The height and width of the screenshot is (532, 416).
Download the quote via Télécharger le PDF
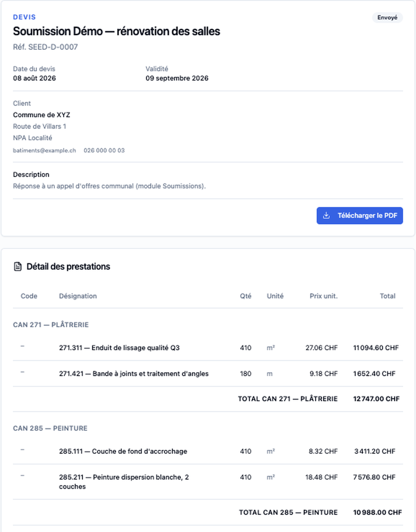coord(360,216)
